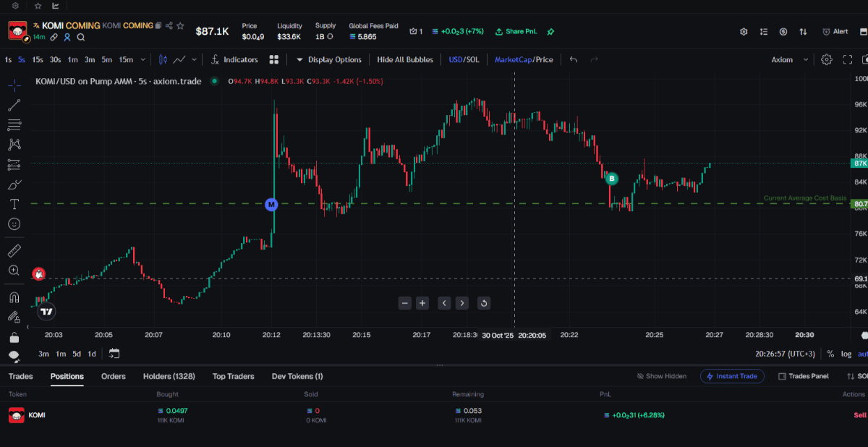Screen dimensions: 868x447
Task: Toggle Show Hidden positions
Action: click(660, 376)
